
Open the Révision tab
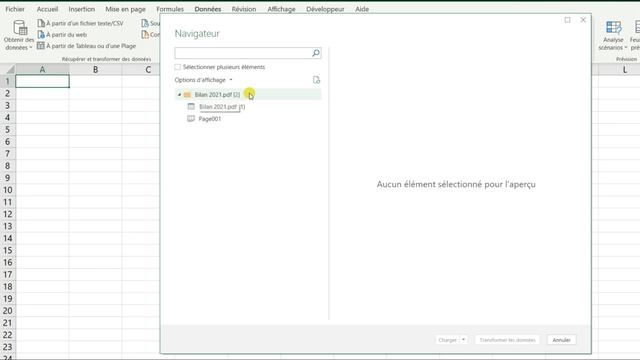click(x=244, y=9)
